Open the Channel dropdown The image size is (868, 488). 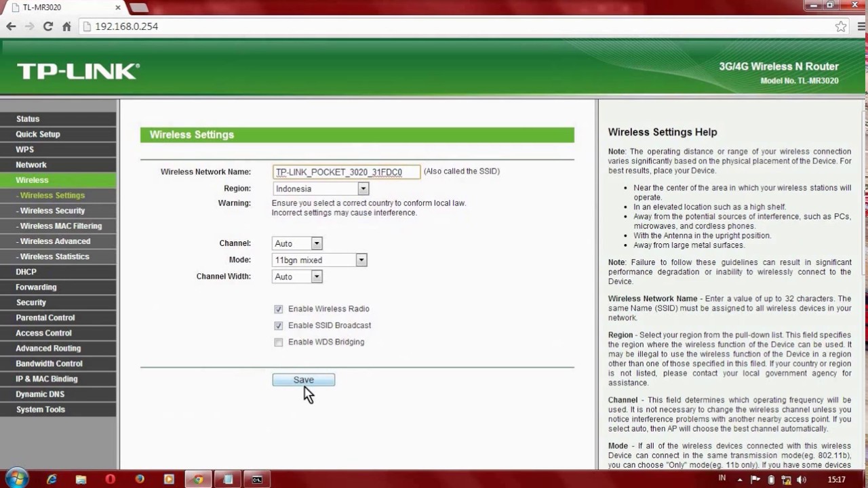pyautogui.click(x=297, y=243)
